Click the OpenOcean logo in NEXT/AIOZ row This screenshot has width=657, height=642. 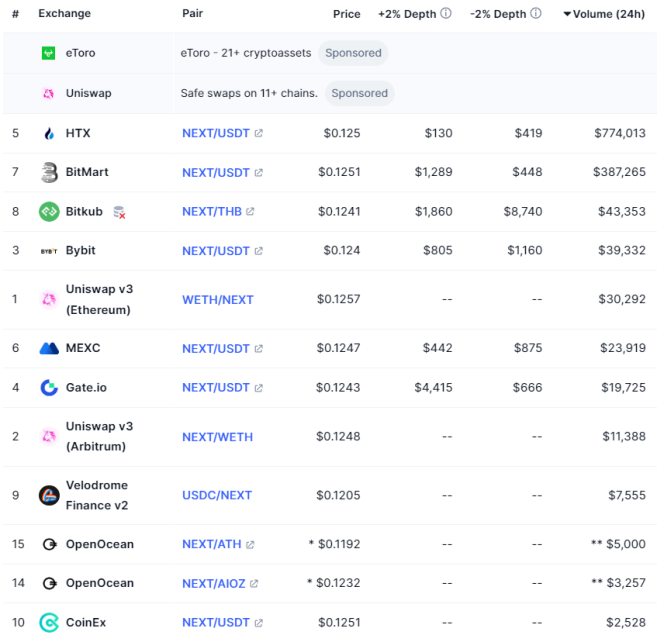pyautogui.click(x=50, y=583)
